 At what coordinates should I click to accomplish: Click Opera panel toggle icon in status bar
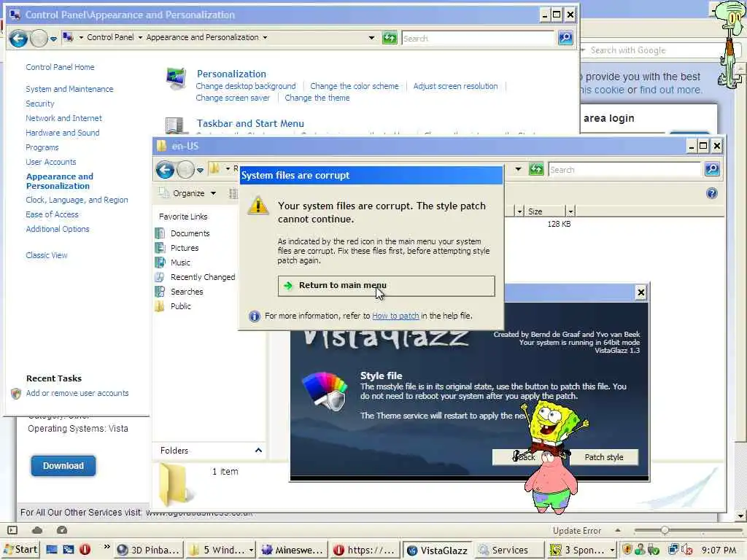(x=12, y=530)
